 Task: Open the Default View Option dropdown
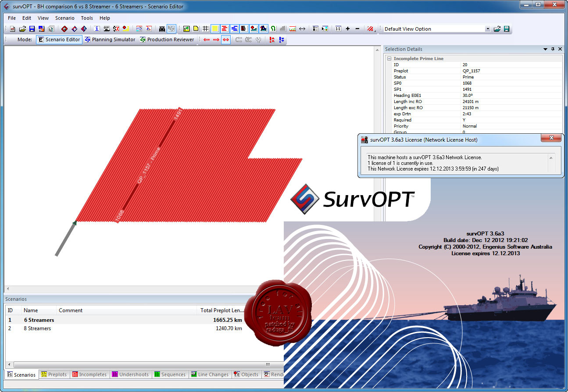click(488, 29)
